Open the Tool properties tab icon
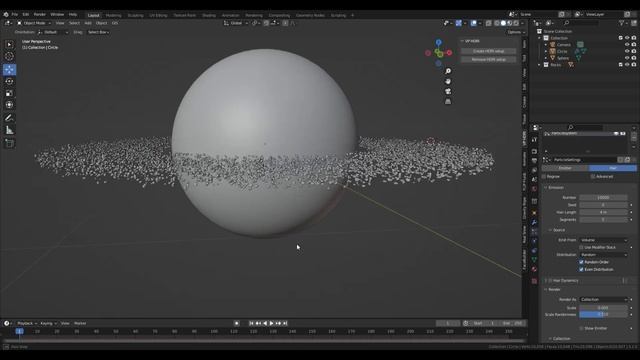Screen dimensions: 640x360 (534, 140)
